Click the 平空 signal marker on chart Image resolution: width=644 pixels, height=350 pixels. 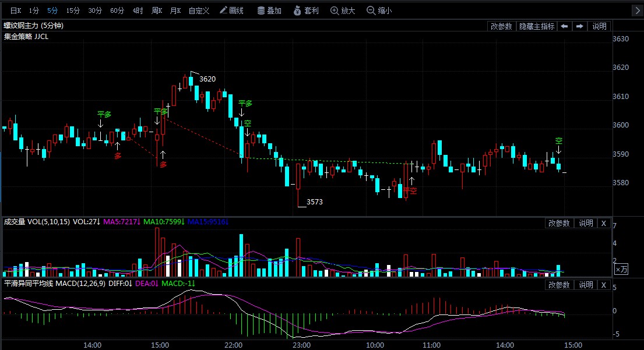click(410, 191)
